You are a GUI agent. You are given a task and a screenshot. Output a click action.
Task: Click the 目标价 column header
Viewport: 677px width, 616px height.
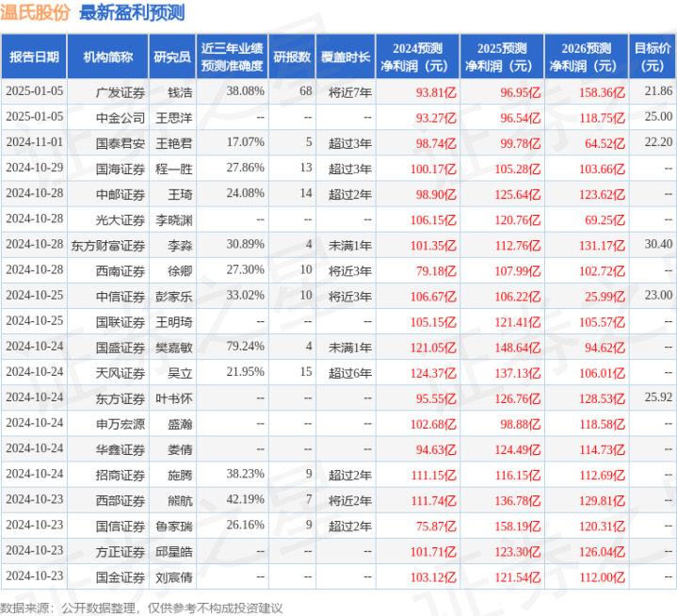[653, 57]
